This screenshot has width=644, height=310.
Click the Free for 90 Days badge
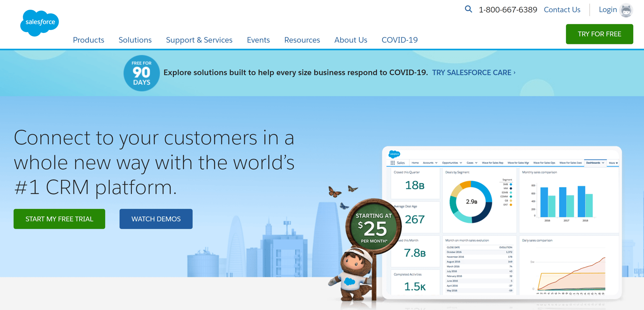click(x=141, y=73)
